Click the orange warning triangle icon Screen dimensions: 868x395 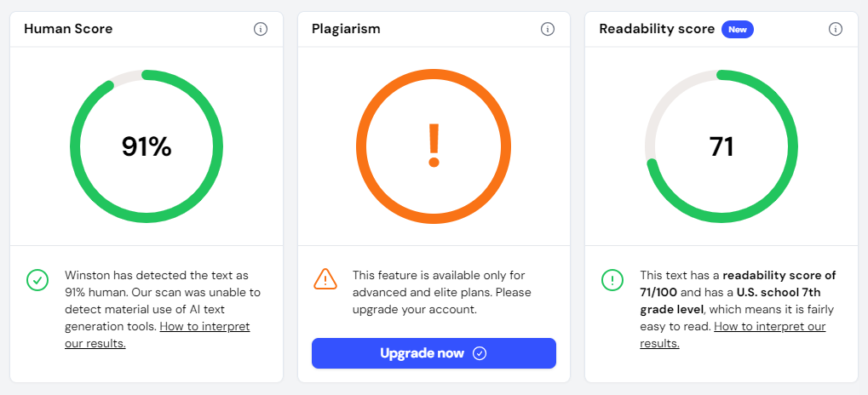tap(325, 279)
